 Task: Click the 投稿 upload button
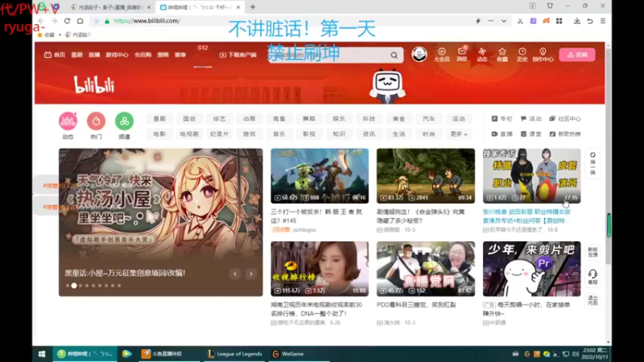click(x=577, y=55)
